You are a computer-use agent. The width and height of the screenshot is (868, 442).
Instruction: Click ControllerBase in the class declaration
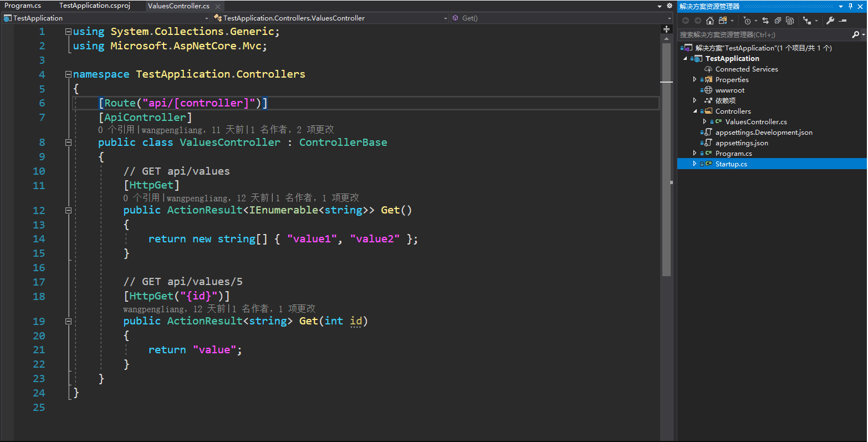pos(343,143)
